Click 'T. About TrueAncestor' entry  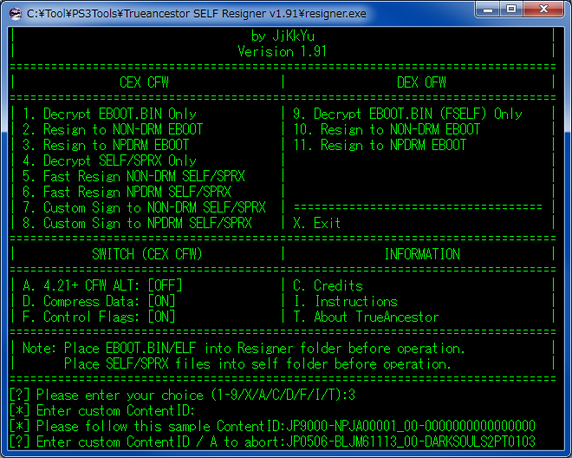(x=366, y=317)
